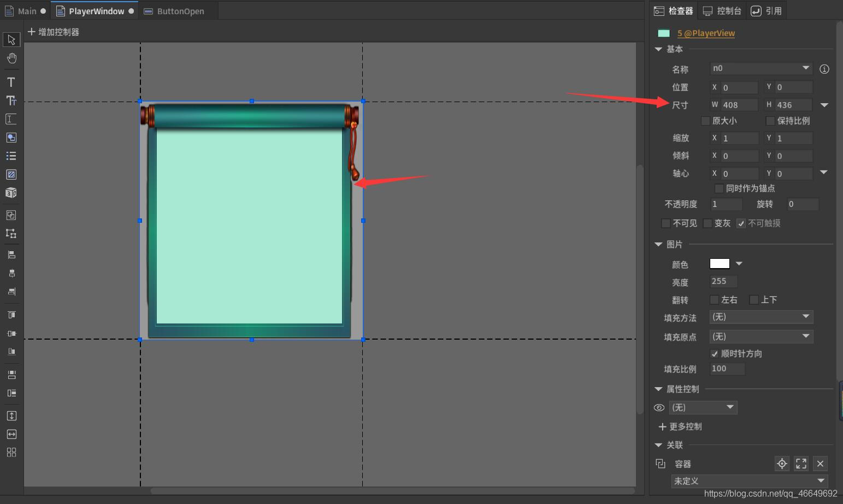Enable 左右 flip checkbox
The image size is (843, 504).
pos(714,300)
